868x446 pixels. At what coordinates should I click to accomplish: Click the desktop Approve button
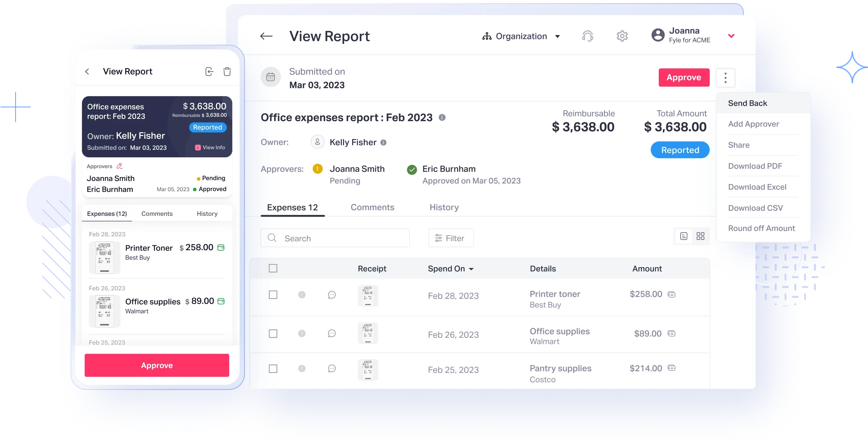tap(684, 77)
